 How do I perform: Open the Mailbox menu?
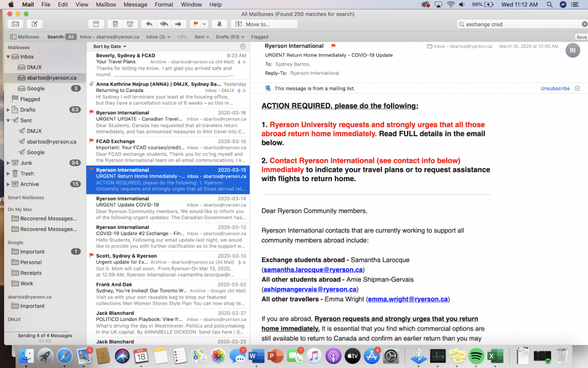tap(106, 5)
